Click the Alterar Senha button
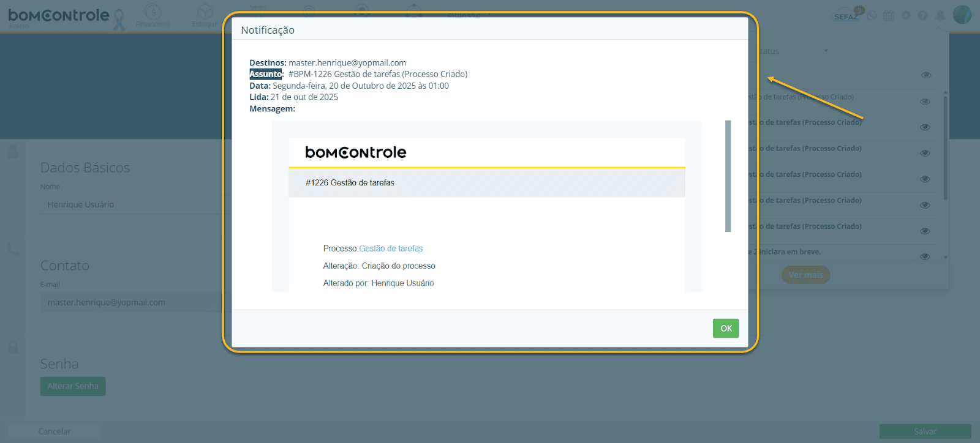Image resolution: width=980 pixels, height=443 pixels. [x=73, y=386]
